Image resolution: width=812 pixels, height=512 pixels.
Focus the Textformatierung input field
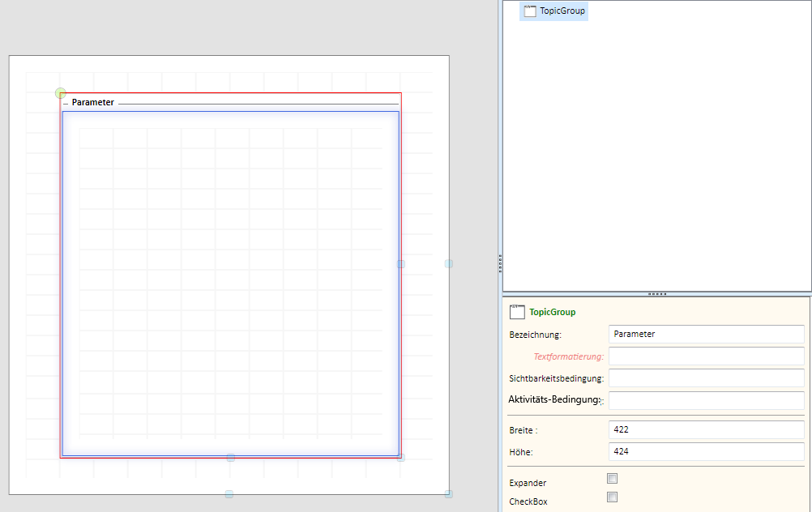point(706,356)
